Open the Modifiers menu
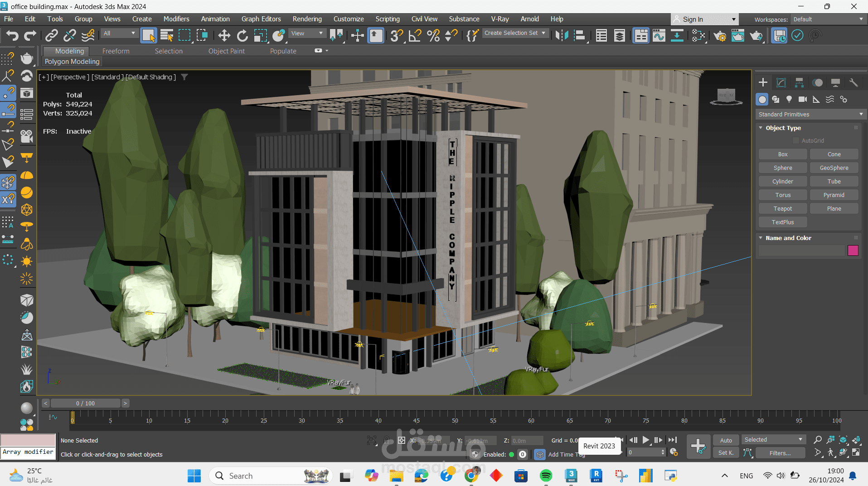This screenshot has height=486, width=868. (176, 19)
